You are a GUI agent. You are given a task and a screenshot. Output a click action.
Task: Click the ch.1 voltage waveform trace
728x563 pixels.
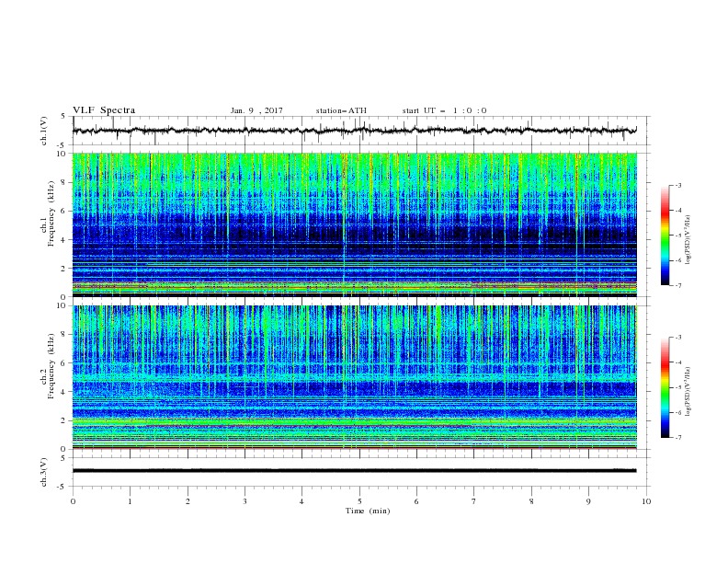(x=355, y=131)
